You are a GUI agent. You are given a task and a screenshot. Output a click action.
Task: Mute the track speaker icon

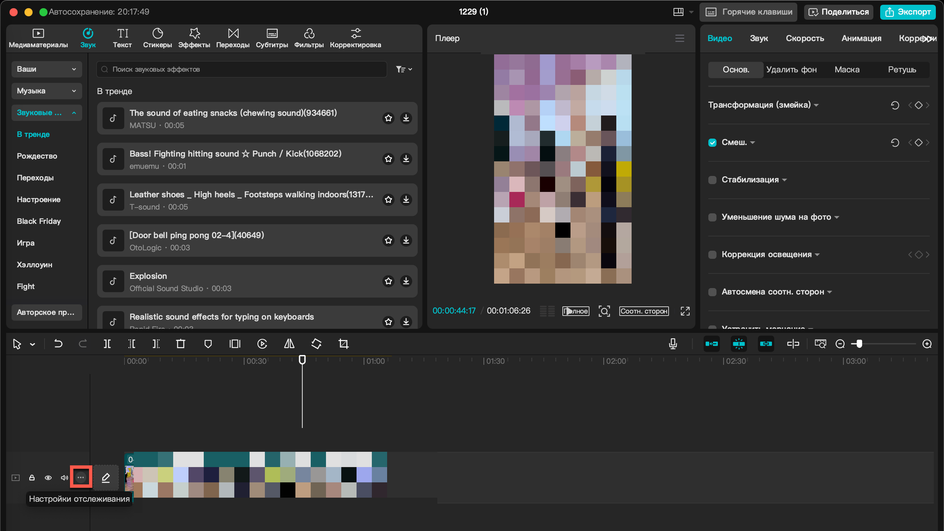64,477
